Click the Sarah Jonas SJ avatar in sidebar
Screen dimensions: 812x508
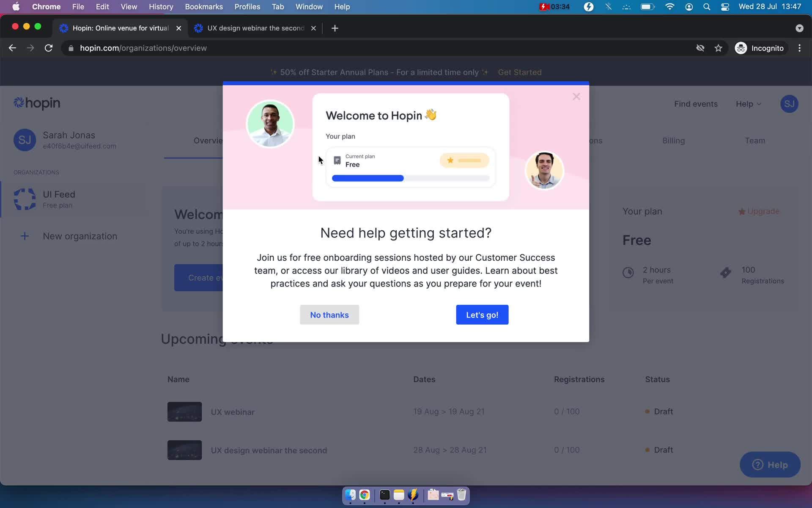tap(25, 140)
